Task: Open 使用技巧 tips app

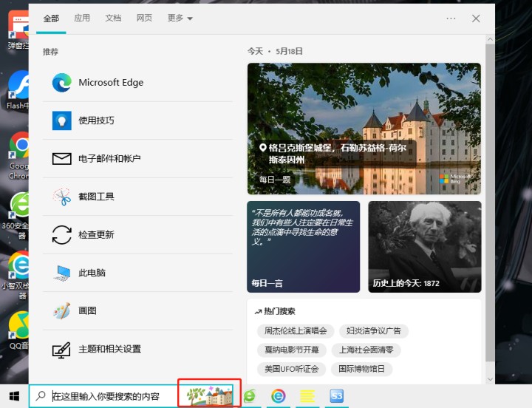Action: tap(96, 120)
